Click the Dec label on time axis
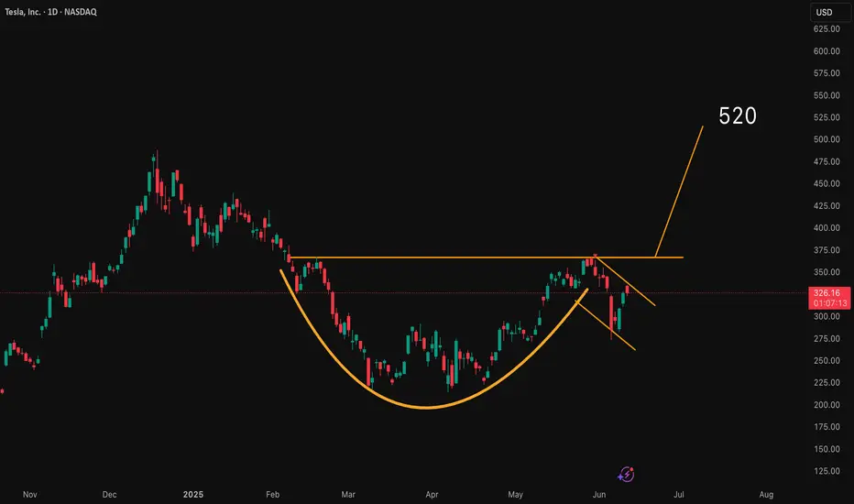The height and width of the screenshot is (504, 854). pyautogui.click(x=109, y=495)
